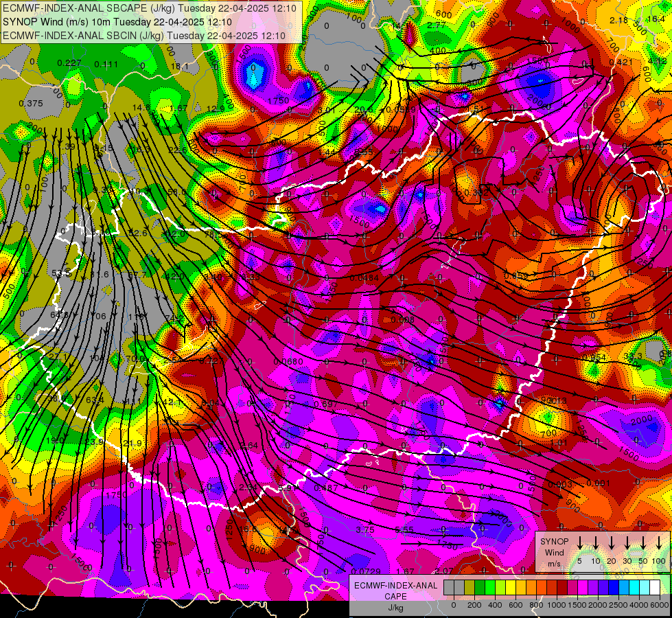
Task: Click the 0.227 value on the map
Action: (x=69, y=63)
